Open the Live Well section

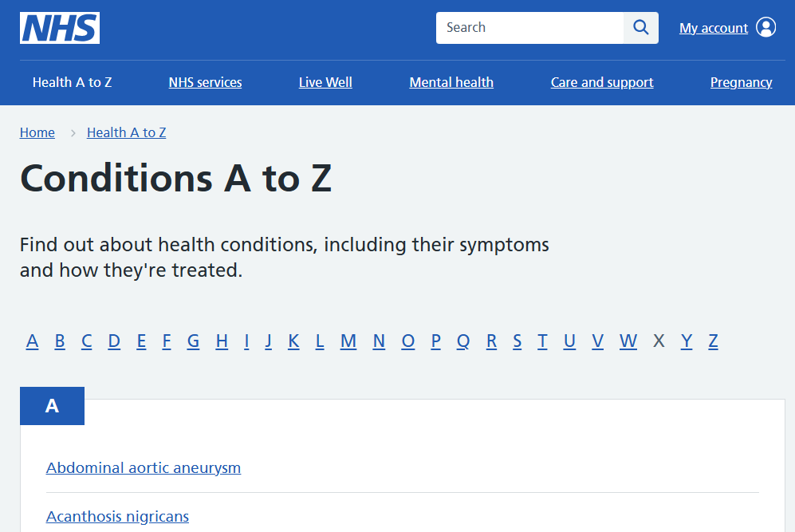[x=325, y=81]
